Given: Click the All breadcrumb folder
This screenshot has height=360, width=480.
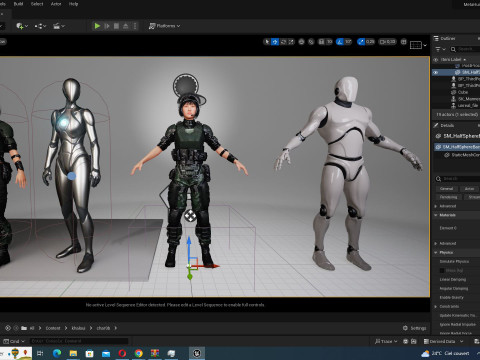Looking at the screenshot, I should [32, 328].
